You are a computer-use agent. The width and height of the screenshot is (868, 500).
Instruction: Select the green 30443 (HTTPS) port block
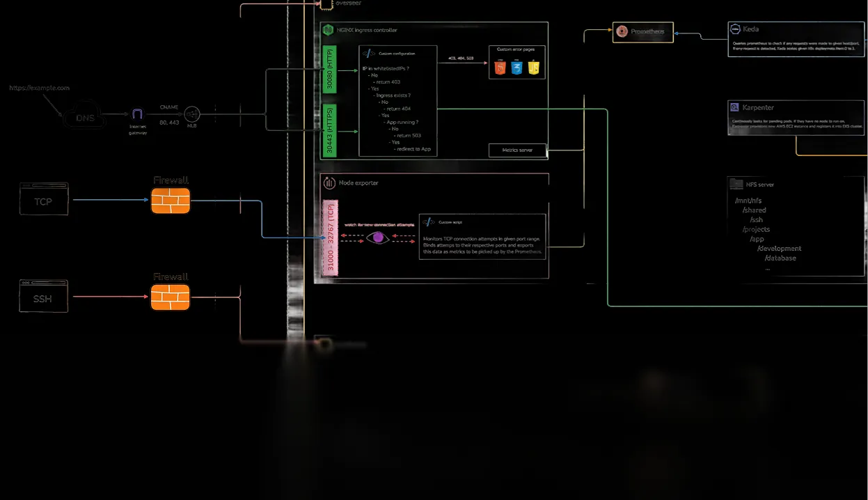(329, 130)
